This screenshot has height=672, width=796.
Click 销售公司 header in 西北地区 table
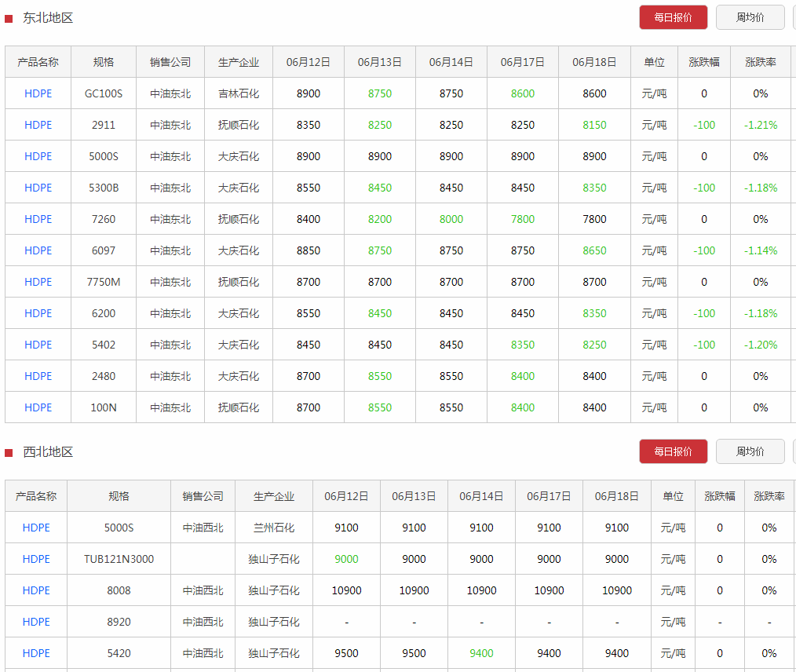coord(203,496)
